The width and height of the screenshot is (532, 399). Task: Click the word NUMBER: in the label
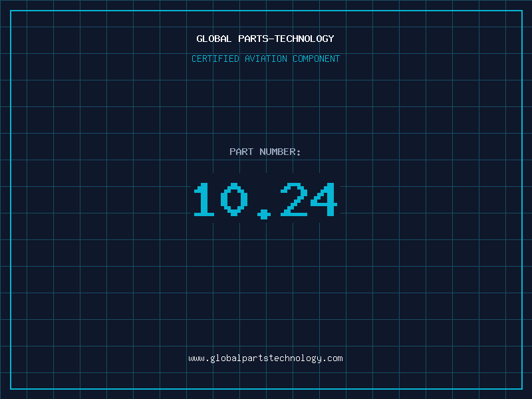coord(280,152)
